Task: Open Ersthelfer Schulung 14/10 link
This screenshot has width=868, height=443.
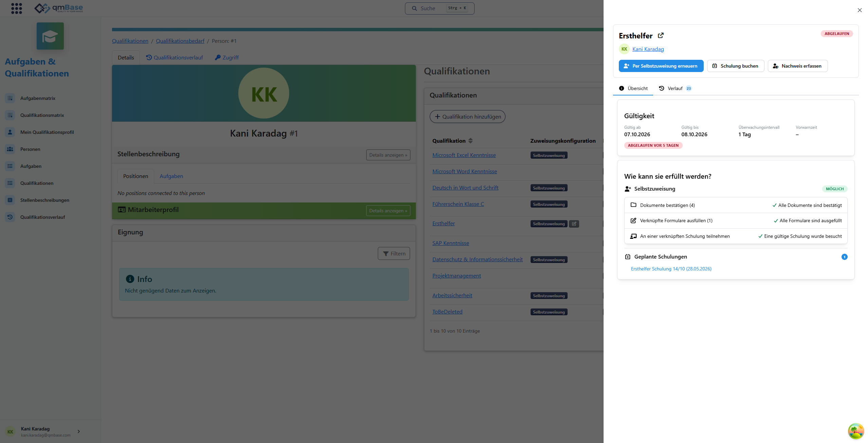Action: tap(671, 269)
